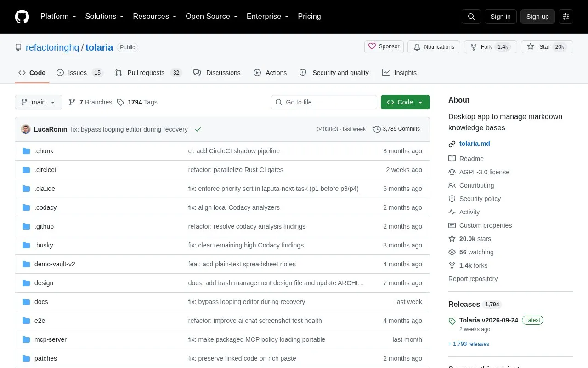Open the Notifications bell button
Screen dimensions: 588x368
pyautogui.click(x=434, y=47)
